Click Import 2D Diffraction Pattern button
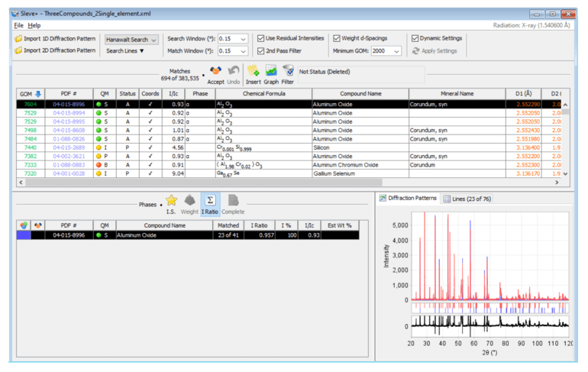588x372 pixels. pos(54,50)
